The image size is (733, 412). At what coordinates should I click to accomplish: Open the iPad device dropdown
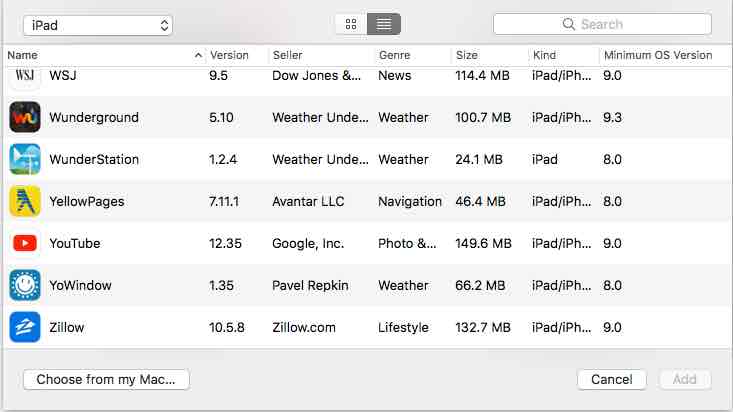pyautogui.click(x=98, y=25)
